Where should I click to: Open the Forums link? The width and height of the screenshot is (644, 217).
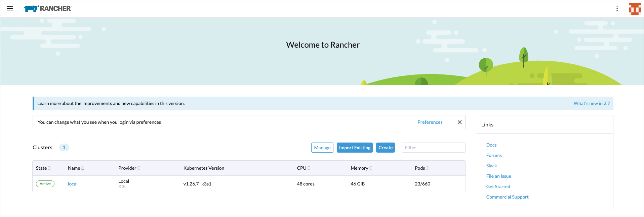pyautogui.click(x=494, y=155)
